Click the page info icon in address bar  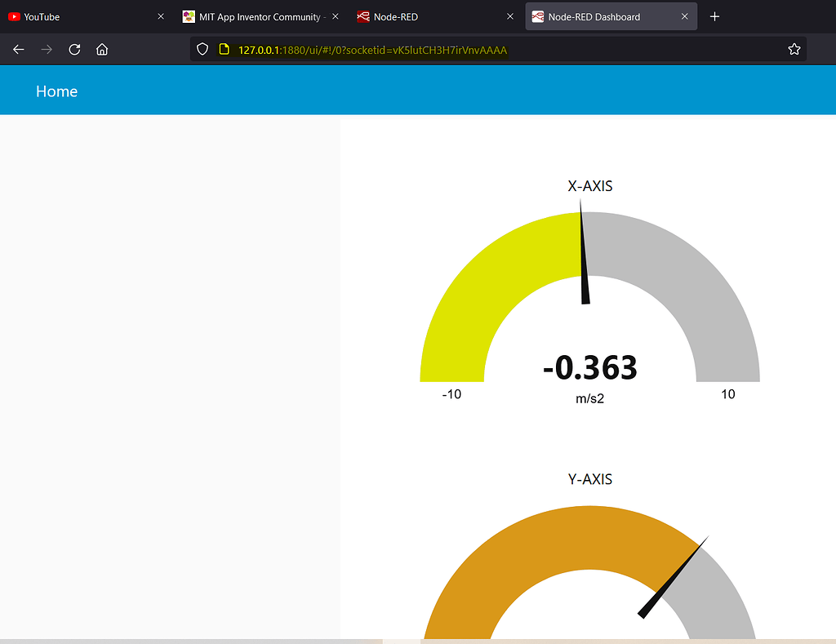click(224, 50)
